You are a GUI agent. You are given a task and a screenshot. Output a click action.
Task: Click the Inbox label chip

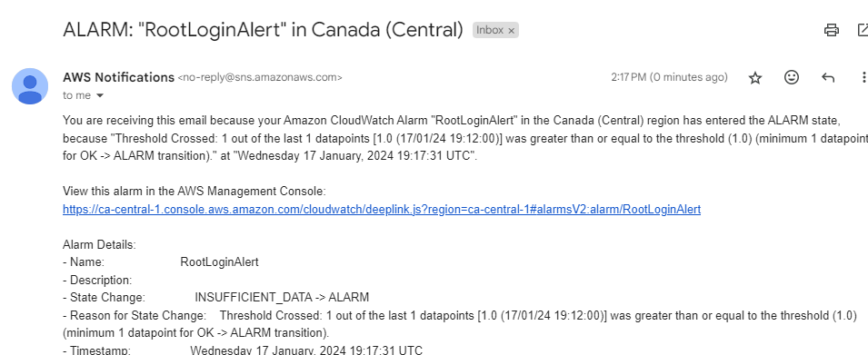[x=489, y=30]
